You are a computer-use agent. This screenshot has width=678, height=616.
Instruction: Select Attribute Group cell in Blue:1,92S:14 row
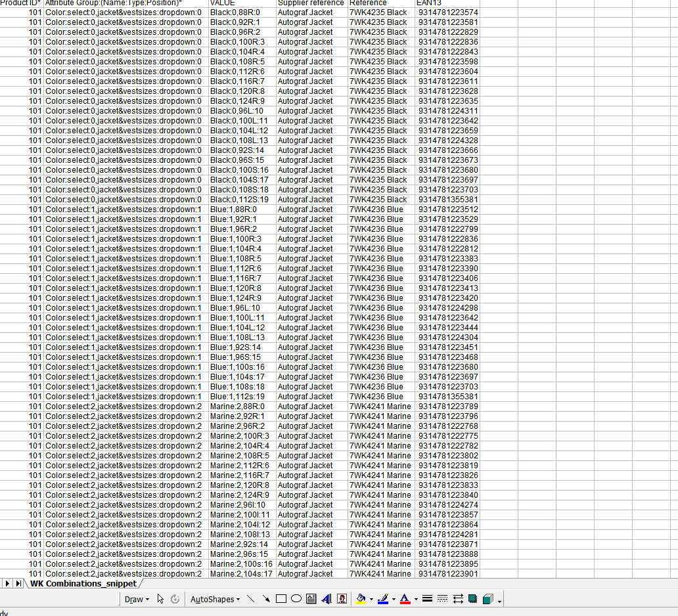(x=126, y=347)
